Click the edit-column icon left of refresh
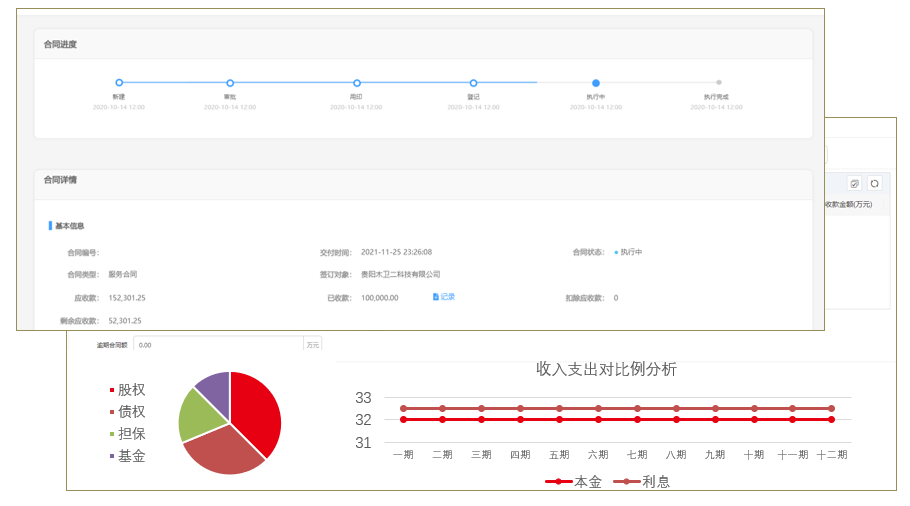910x506 pixels. click(x=854, y=184)
